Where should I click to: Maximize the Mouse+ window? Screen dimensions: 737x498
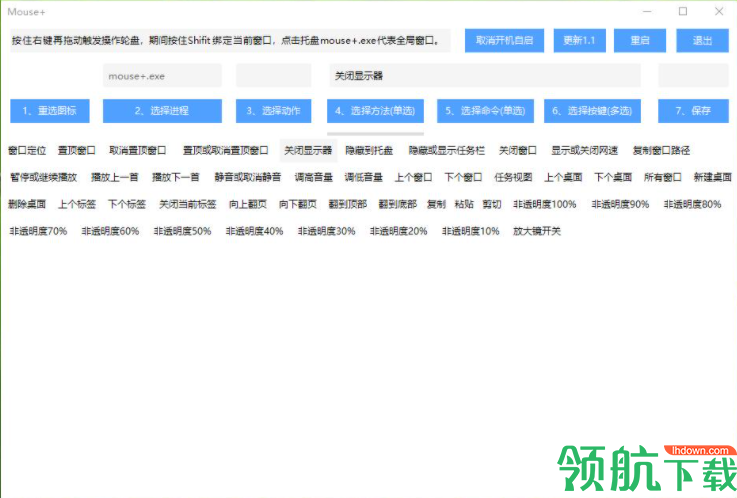(683, 11)
